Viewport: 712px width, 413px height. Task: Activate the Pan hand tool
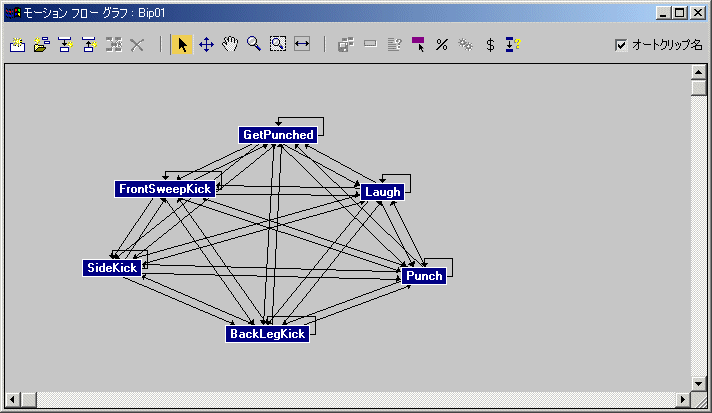[230, 44]
